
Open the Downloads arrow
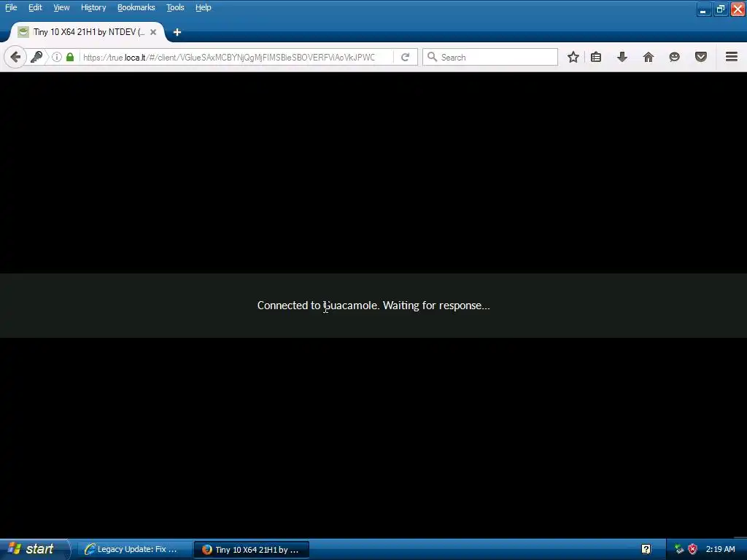click(622, 57)
